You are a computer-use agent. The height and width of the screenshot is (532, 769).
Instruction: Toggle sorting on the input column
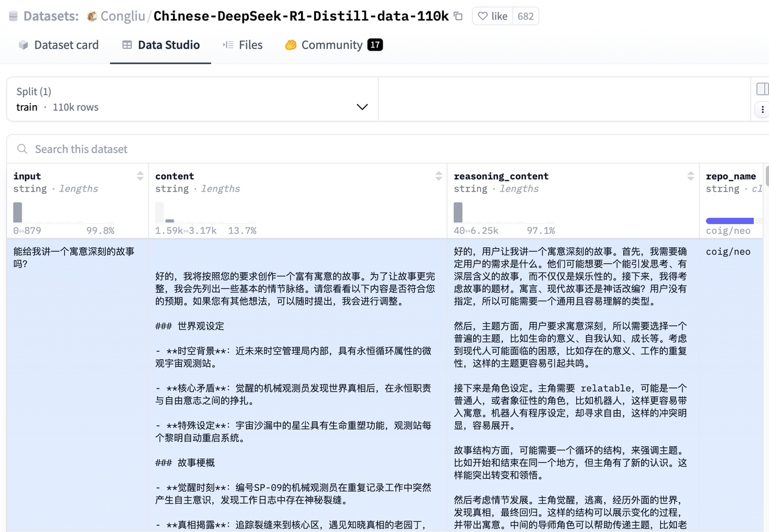click(x=141, y=176)
